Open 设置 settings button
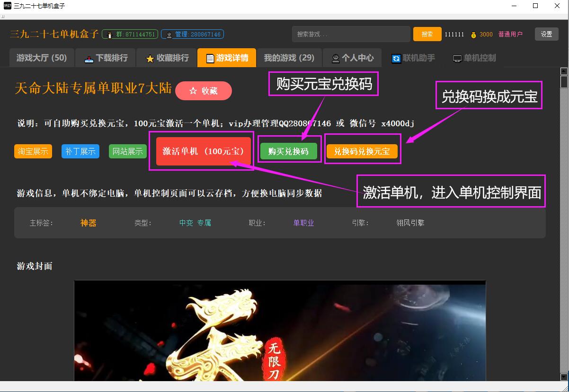Screen dimensions: 569x392 coord(546,34)
